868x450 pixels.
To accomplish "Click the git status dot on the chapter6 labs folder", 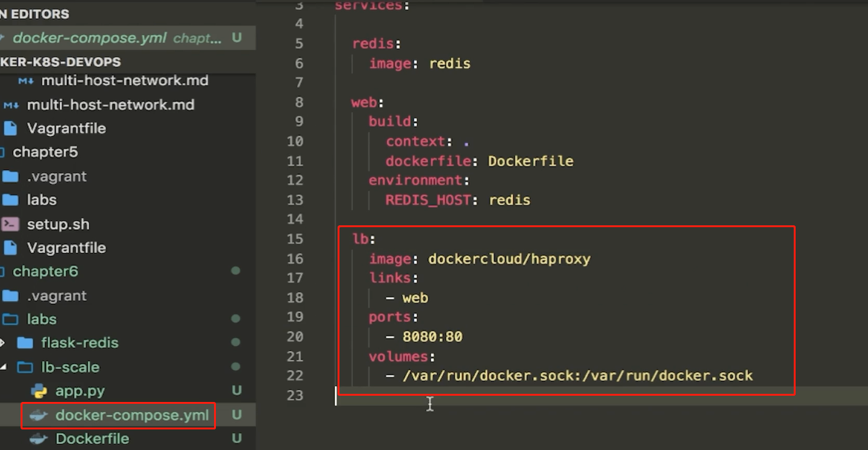I will tap(236, 319).
